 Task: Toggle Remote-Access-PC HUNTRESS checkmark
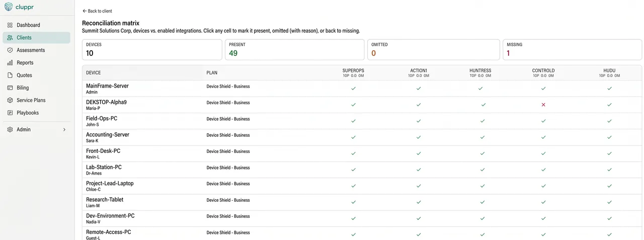[x=482, y=234]
